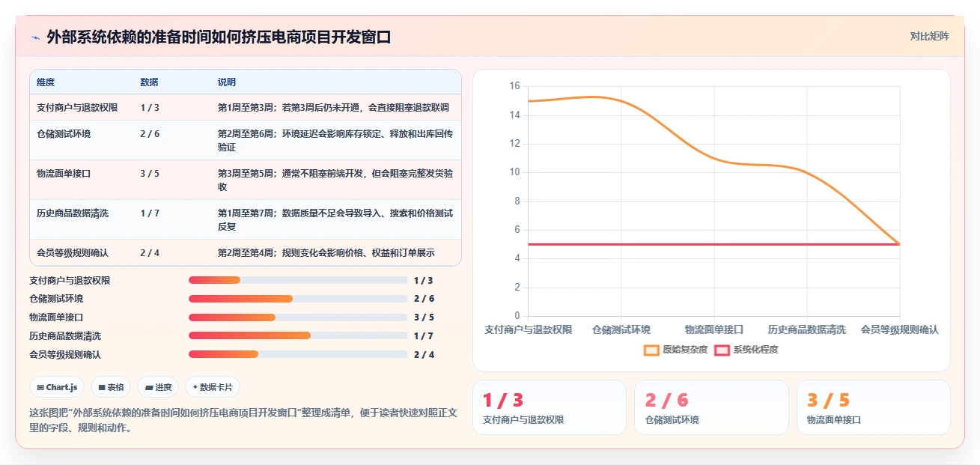The height and width of the screenshot is (465, 980).
Task: Click the 数据卡片 chip
Action: tap(213, 387)
